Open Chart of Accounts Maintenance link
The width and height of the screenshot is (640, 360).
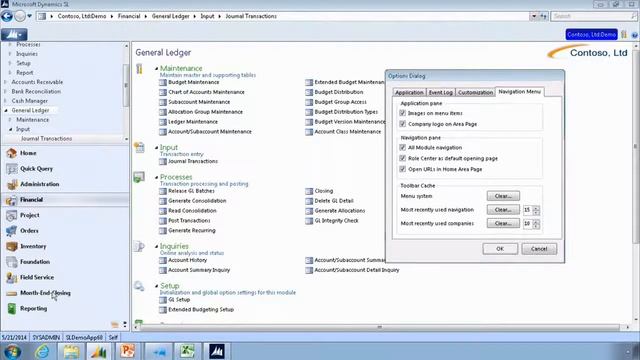206,92
